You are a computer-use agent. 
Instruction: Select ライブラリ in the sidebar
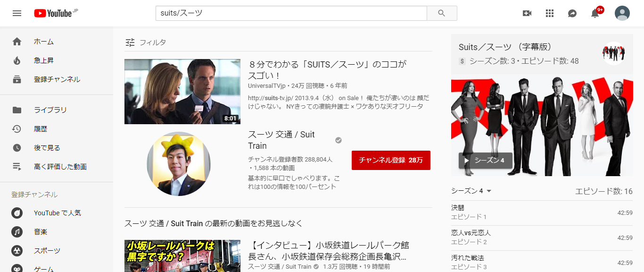(x=50, y=110)
